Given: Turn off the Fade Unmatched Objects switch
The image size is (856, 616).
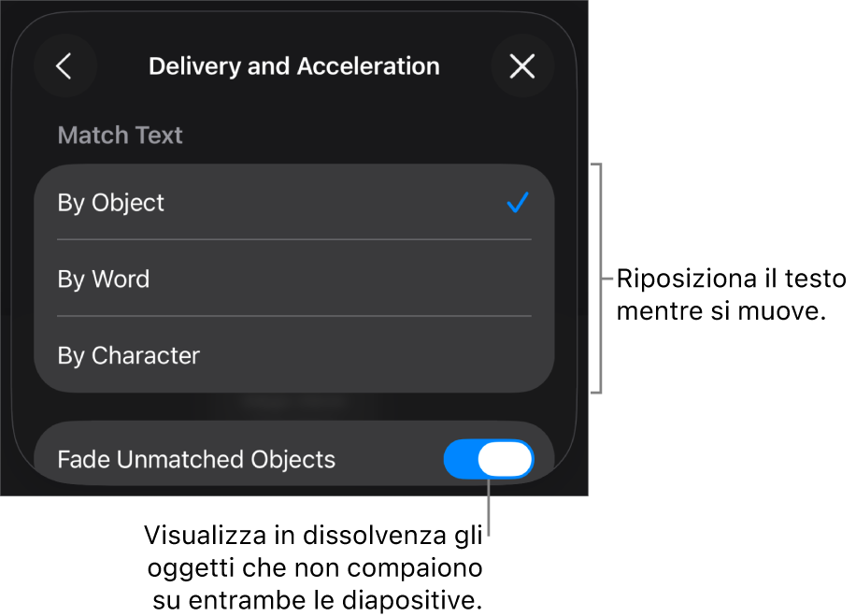Looking at the screenshot, I should pyautogui.click(x=488, y=459).
